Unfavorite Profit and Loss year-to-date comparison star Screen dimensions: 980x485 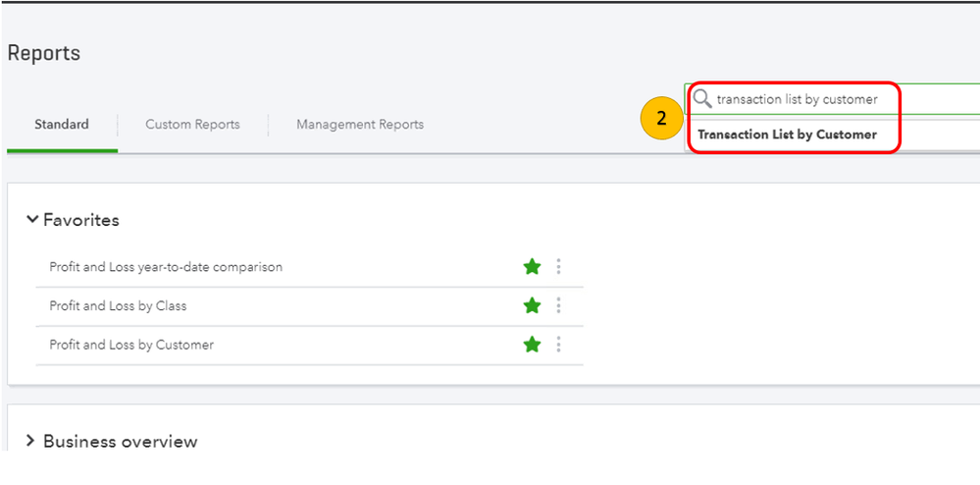pyautogui.click(x=532, y=266)
